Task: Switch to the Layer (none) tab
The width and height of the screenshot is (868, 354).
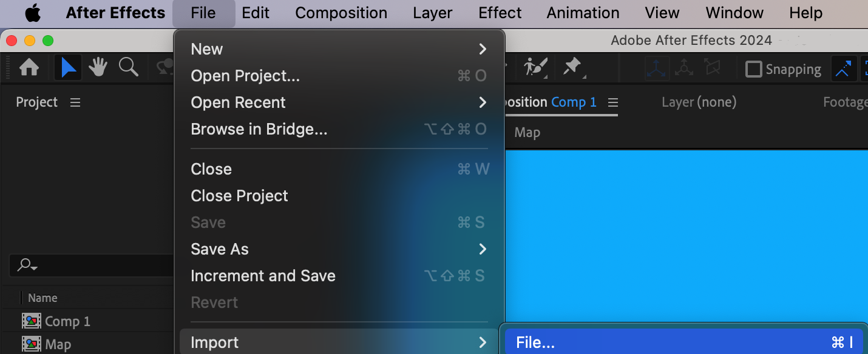Action: 699,102
